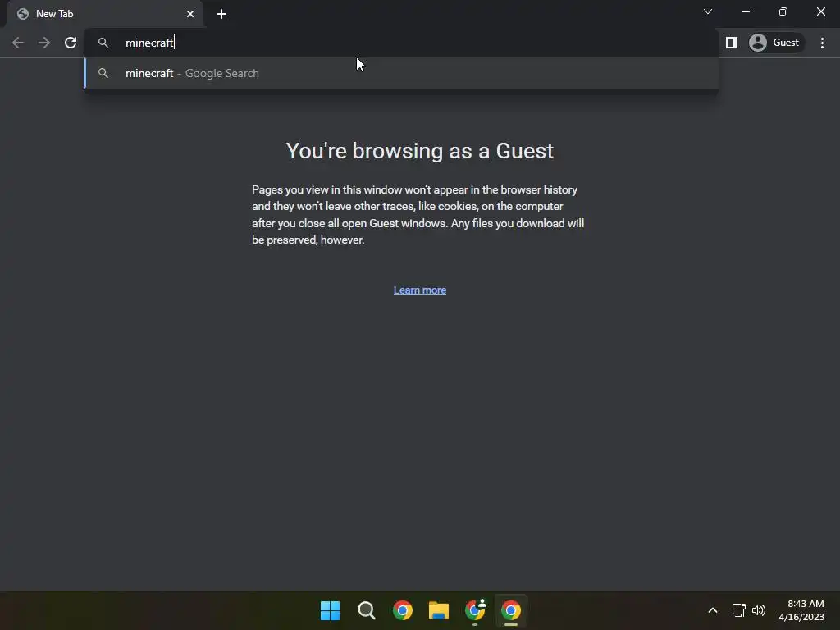Image resolution: width=840 pixels, height=630 pixels.
Task: Close the New Tab tab
Action: pos(190,14)
